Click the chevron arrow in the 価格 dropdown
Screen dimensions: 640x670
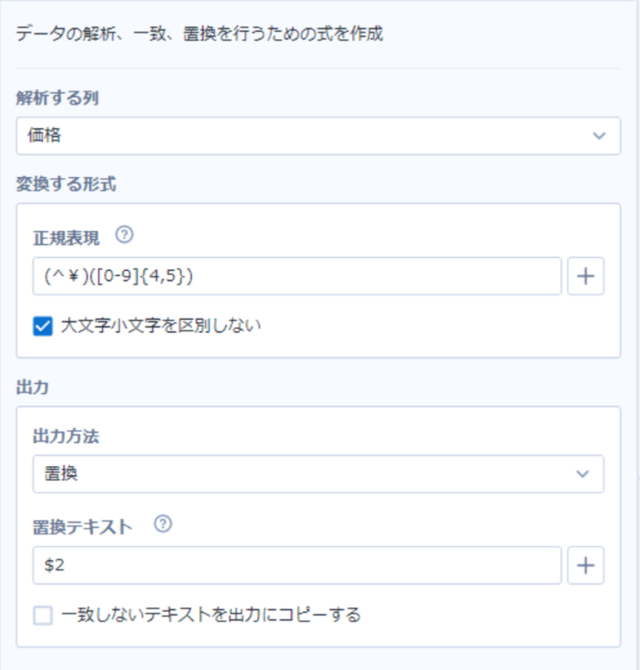pyautogui.click(x=599, y=136)
